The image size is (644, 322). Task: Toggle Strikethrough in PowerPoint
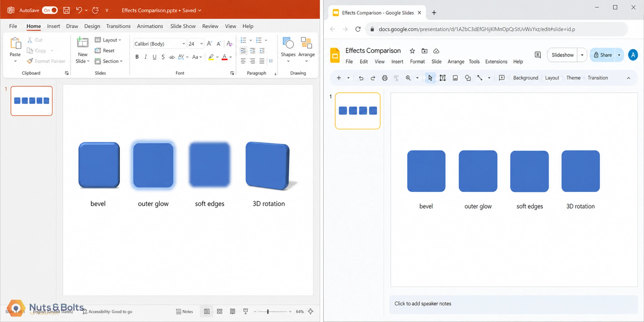(x=172, y=57)
